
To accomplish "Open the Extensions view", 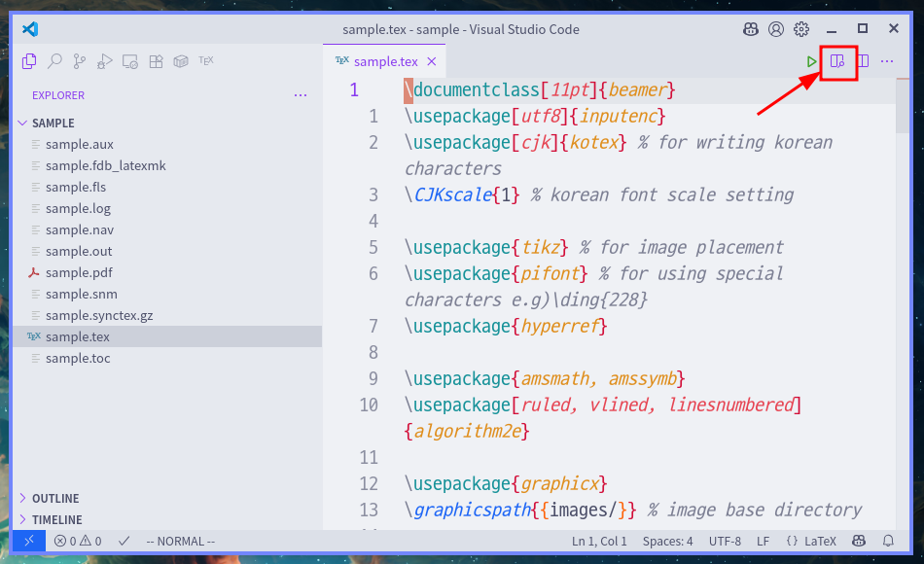I will pyautogui.click(x=156, y=61).
